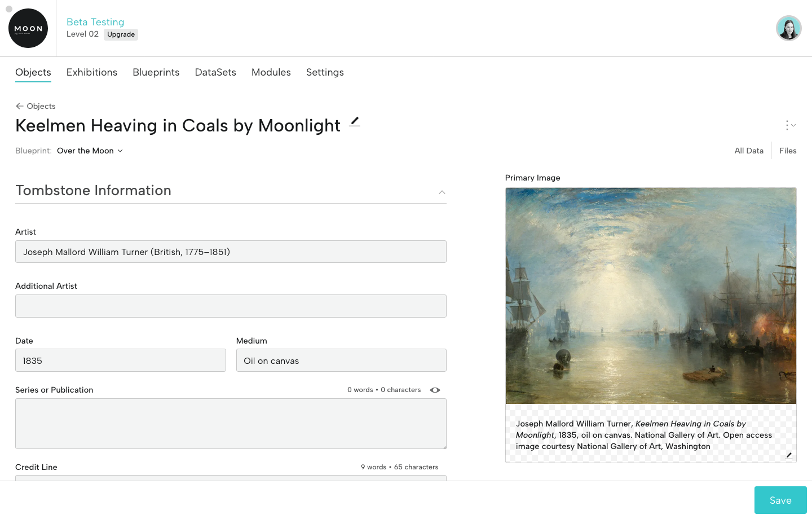Collapse the Tombstone Information section
812x519 pixels.
pos(442,192)
